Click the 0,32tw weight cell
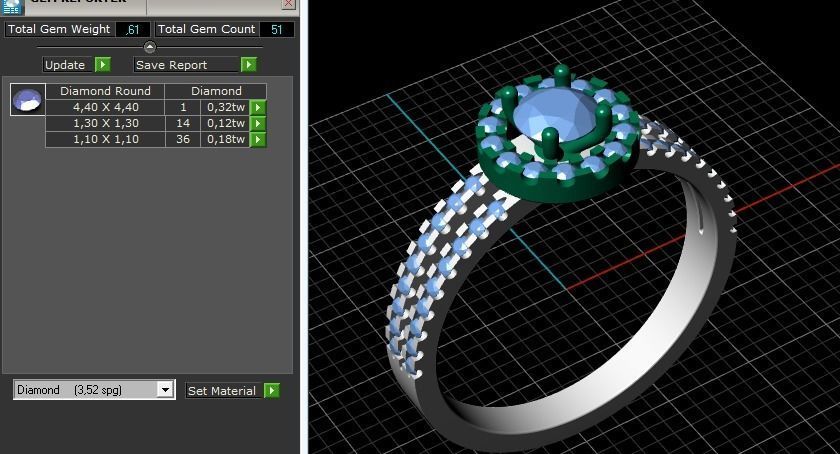 coord(226,107)
